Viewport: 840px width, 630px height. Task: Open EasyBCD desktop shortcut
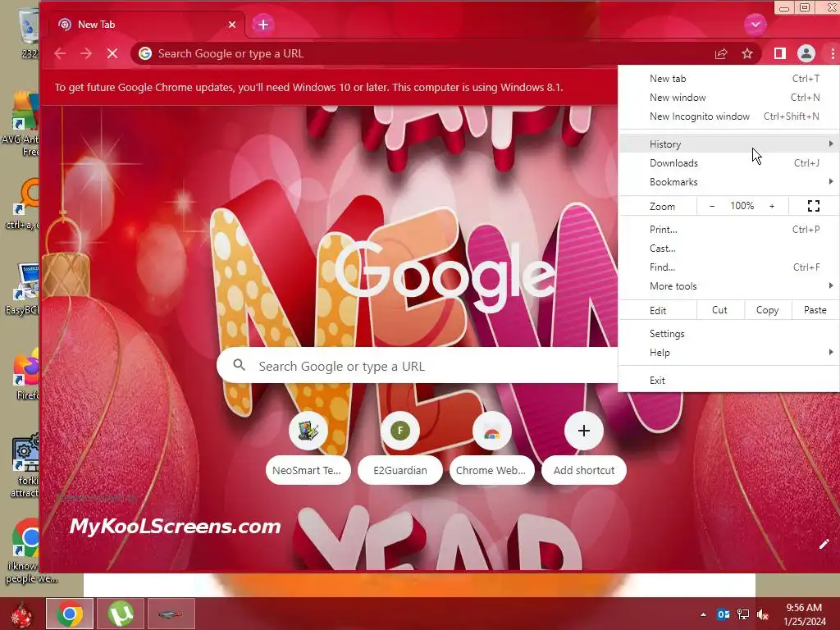click(22, 290)
